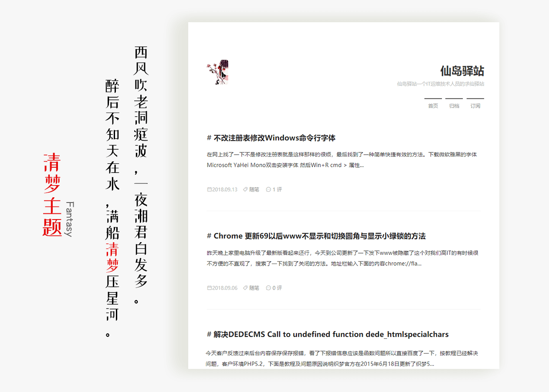Open post 不改注册表修改Windows命令行字体
Screen dimensions: 549x392
(x=274, y=138)
